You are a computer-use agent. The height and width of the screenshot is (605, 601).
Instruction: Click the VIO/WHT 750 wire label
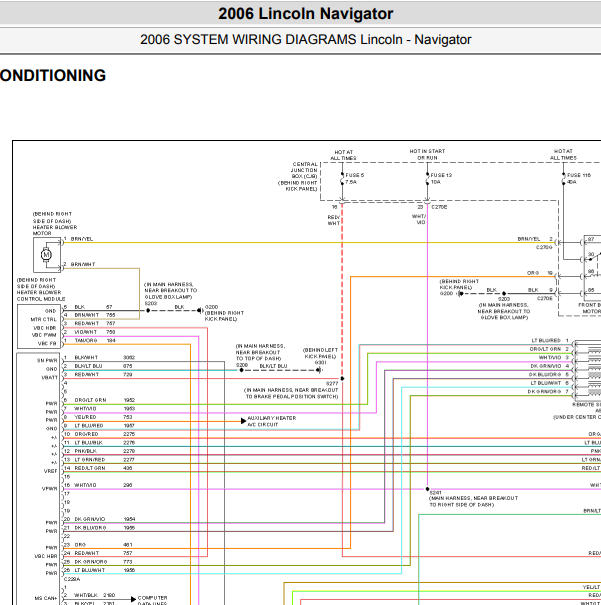[x=95, y=332]
